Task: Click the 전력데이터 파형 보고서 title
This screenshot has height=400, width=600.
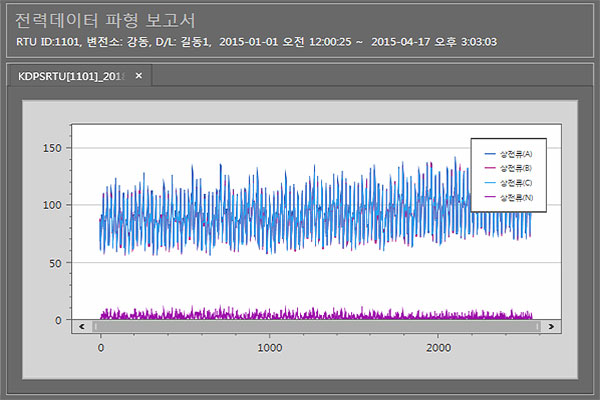Action: pyautogui.click(x=106, y=20)
